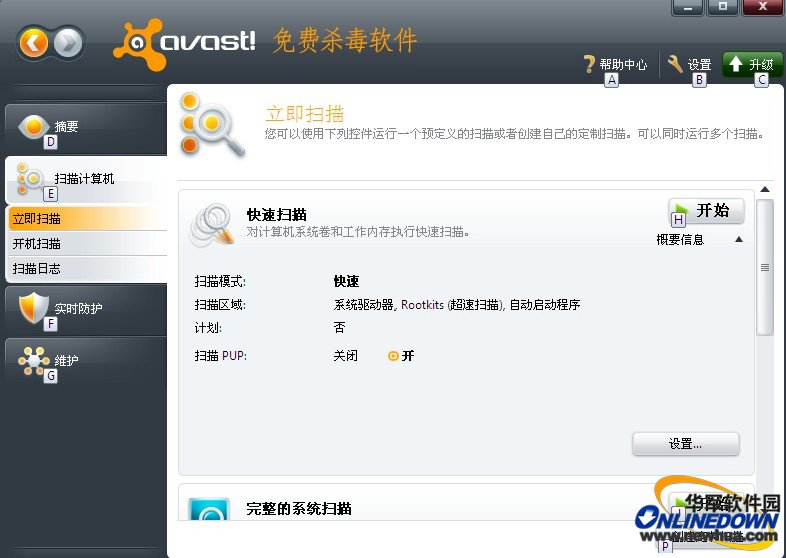786x558 pixels.
Task: Minimize the avast window
Action: (x=688, y=7)
